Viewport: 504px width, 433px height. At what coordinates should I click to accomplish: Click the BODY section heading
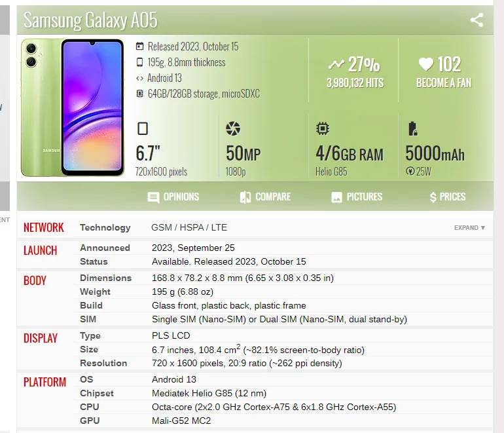(x=35, y=280)
